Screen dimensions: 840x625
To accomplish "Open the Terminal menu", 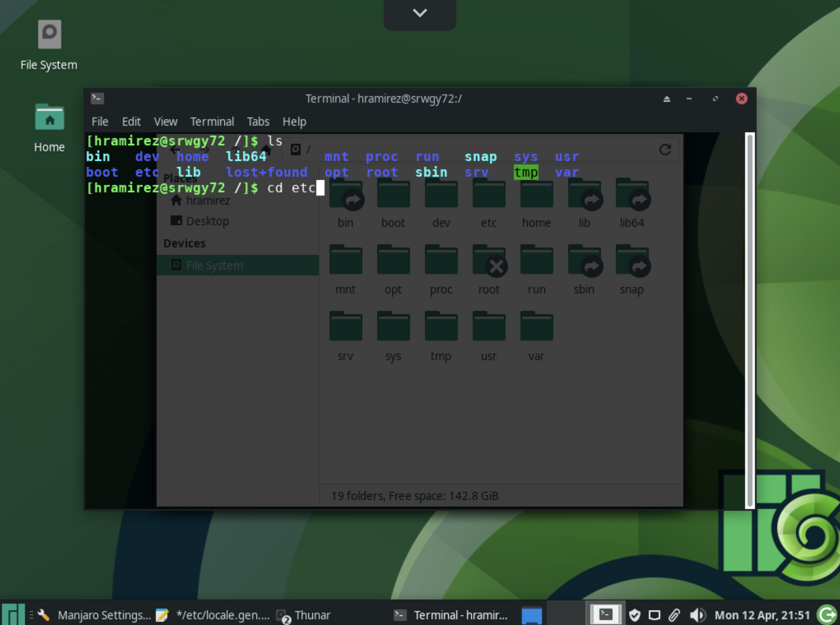I will pos(212,122).
